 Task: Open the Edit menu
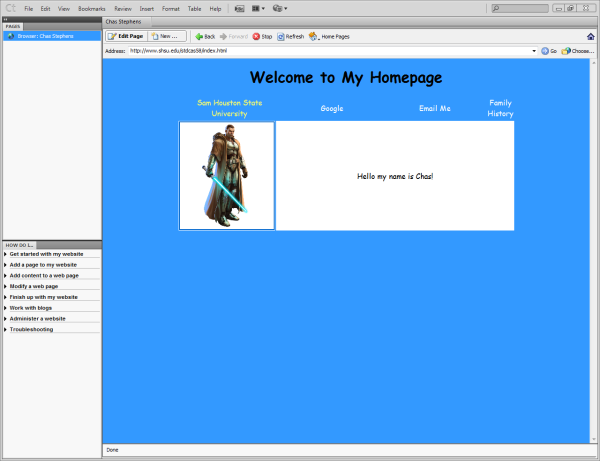pos(46,8)
